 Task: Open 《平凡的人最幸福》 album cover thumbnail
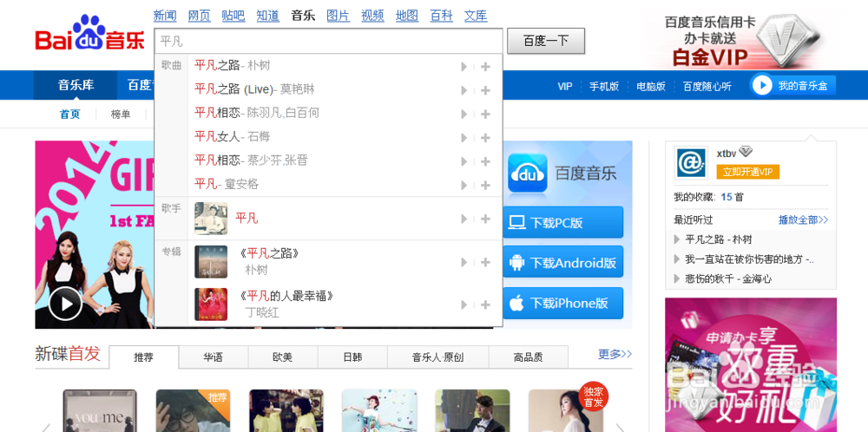coord(211,304)
